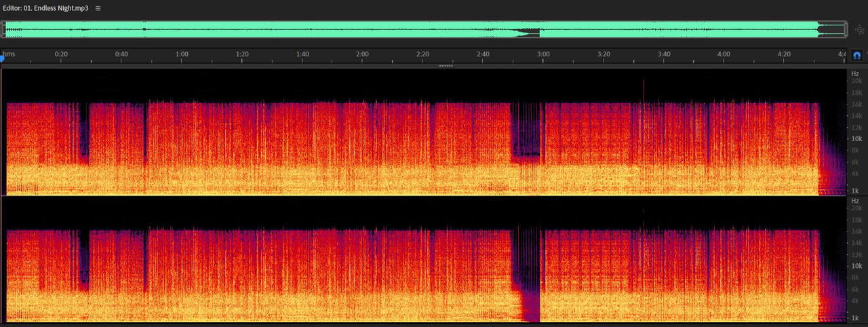Click the 1:40 mark on the timeline
The height and width of the screenshot is (327, 868).
click(x=302, y=54)
